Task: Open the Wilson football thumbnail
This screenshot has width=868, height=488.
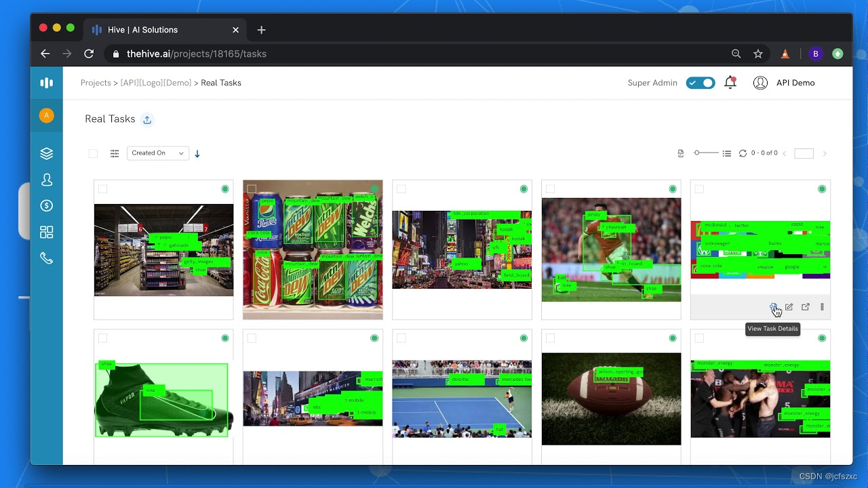Action: click(611, 399)
